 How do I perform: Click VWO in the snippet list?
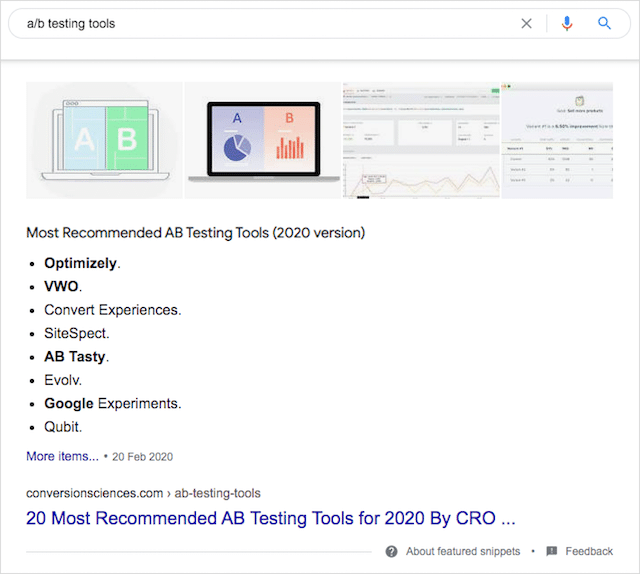(63, 287)
